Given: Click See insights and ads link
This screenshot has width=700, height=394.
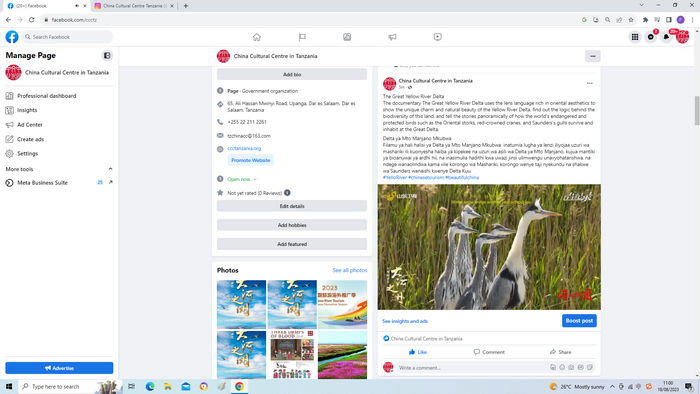Looking at the screenshot, I should [x=405, y=321].
